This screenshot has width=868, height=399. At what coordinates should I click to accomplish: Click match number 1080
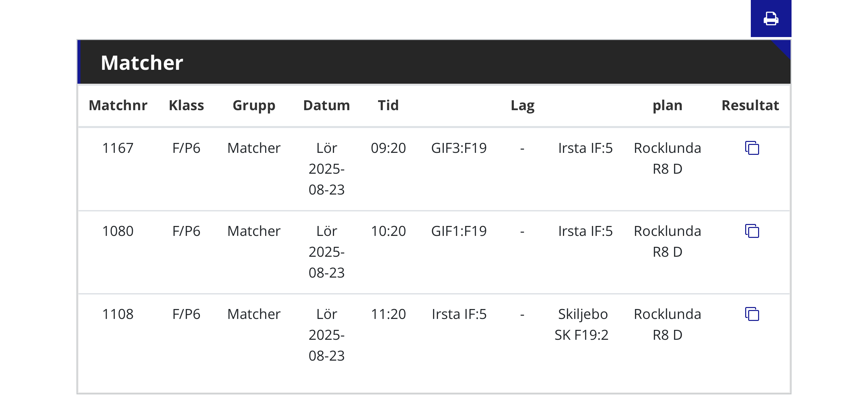click(x=118, y=231)
